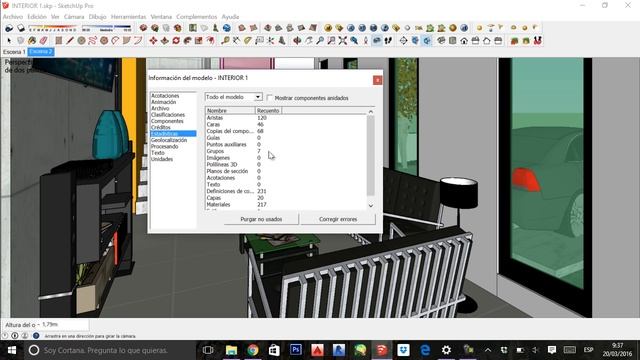Pick the Freehand squiggle tool

93,40
